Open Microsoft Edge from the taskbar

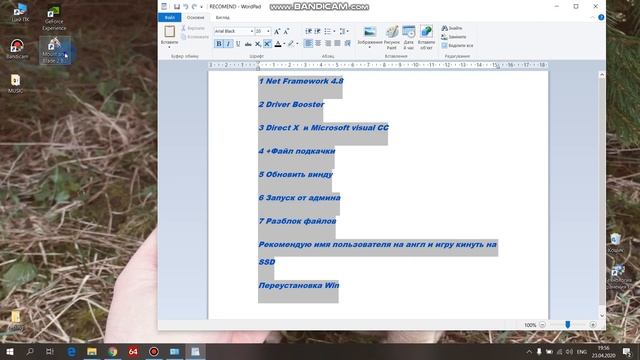tap(71, 351)
